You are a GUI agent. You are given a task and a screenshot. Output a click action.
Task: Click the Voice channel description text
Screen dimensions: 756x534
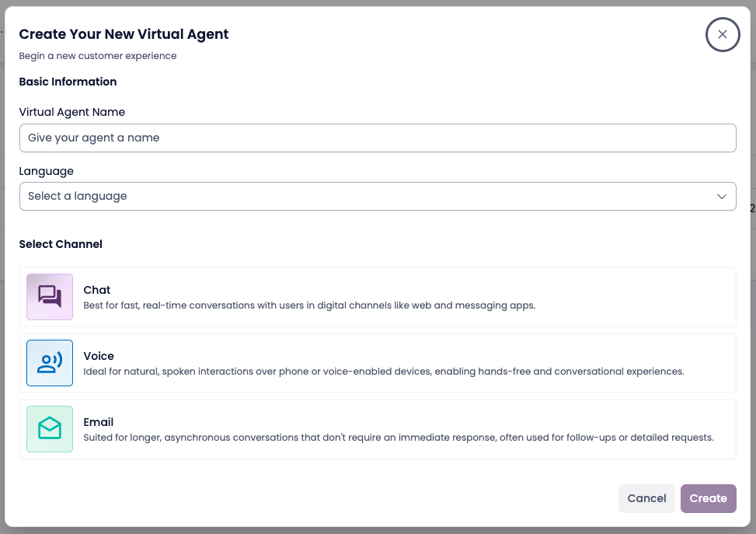coord(384,372)
